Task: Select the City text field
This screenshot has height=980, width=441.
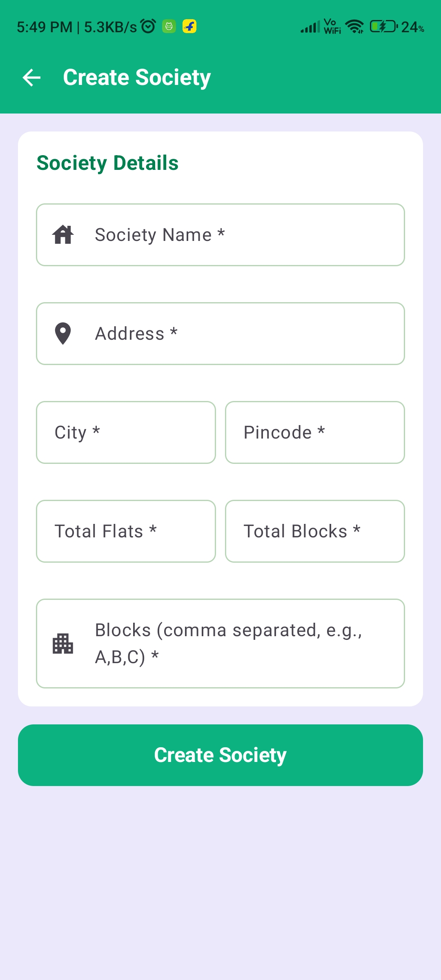Action: 126,432
